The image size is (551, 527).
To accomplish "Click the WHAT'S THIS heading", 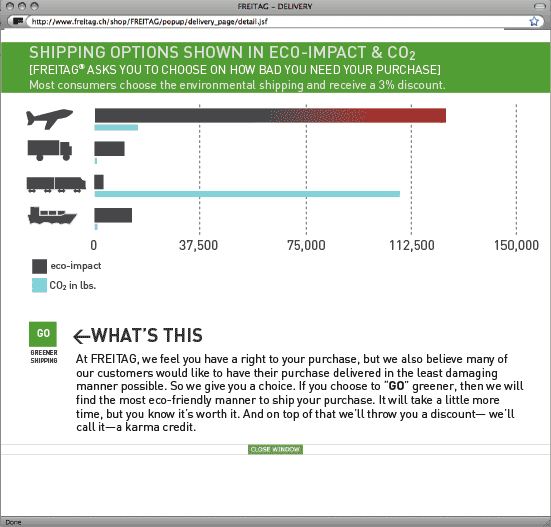I will (147, 335).
